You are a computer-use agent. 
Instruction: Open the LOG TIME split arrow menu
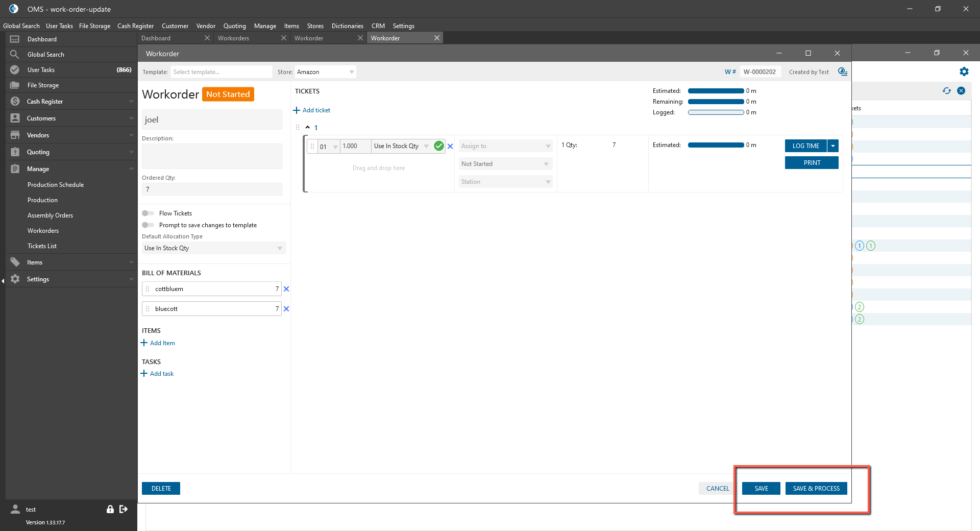coord(833,146)
